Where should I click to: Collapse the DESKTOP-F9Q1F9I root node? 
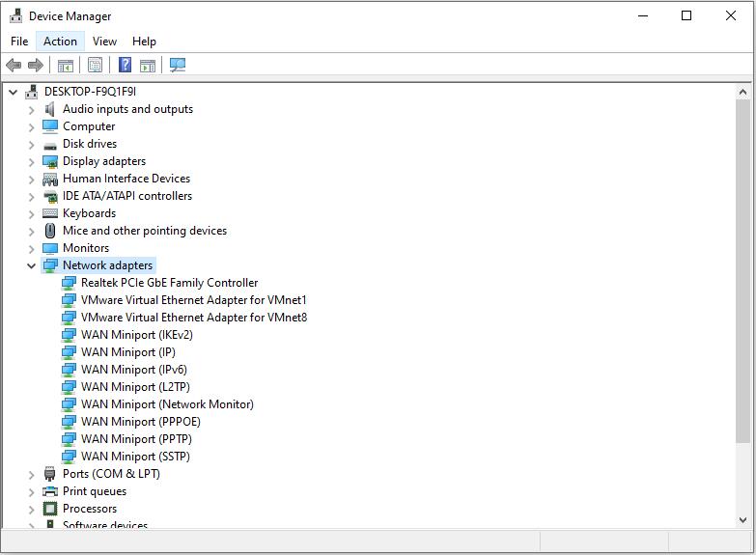pos(14,92)
